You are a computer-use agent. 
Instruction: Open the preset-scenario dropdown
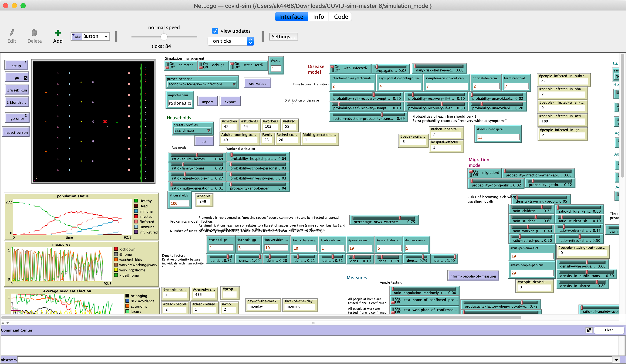click(x=202, y=84)
